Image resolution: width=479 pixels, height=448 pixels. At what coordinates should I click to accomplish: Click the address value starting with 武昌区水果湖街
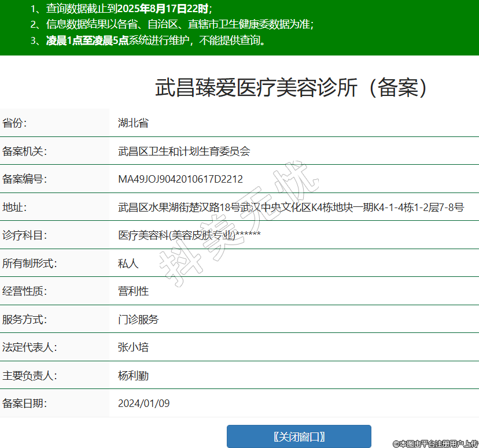tap(290, 207)
